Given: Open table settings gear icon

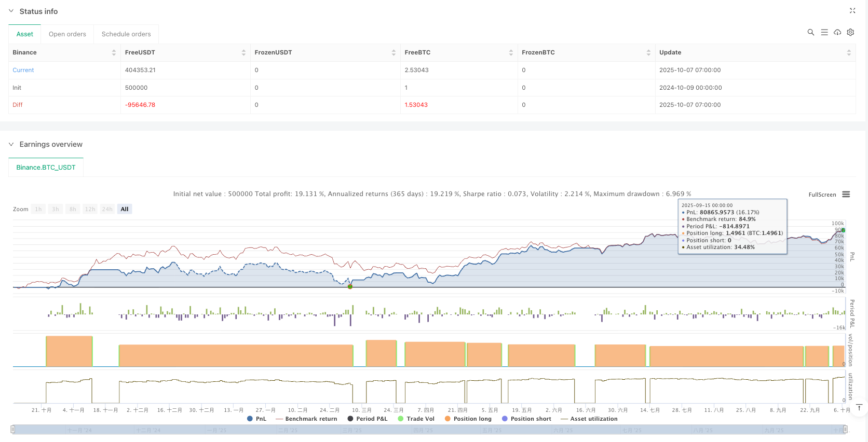Looking at the screenshot, I should point(850,32).
